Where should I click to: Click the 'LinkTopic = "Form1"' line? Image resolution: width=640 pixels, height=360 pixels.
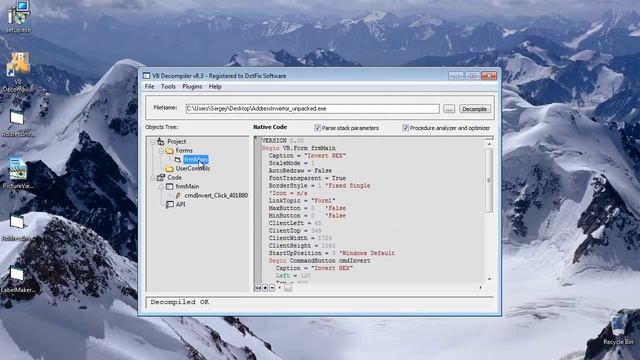tap(302, 200)
